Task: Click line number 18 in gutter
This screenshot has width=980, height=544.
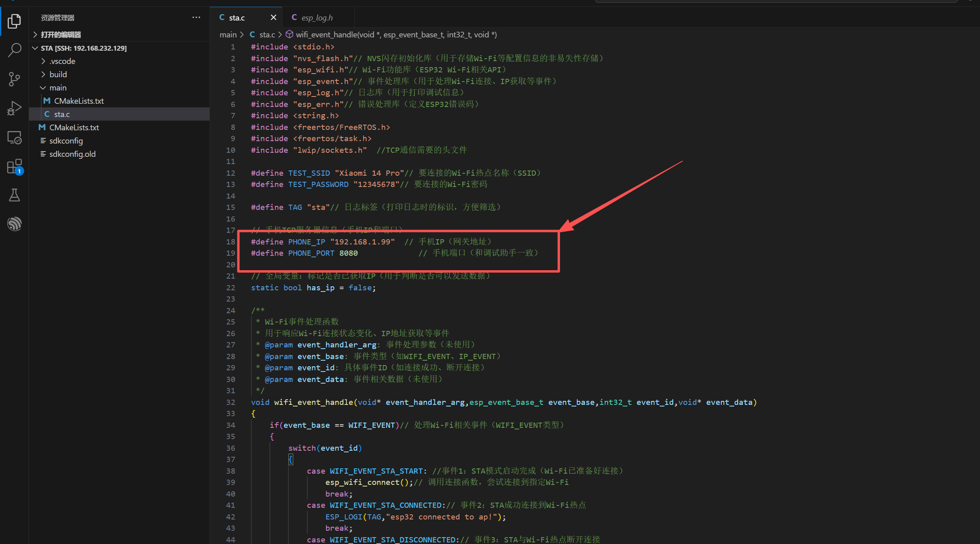Action: (231, 242)
